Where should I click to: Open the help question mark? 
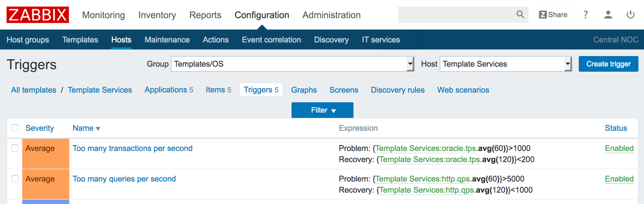[586, 15]
